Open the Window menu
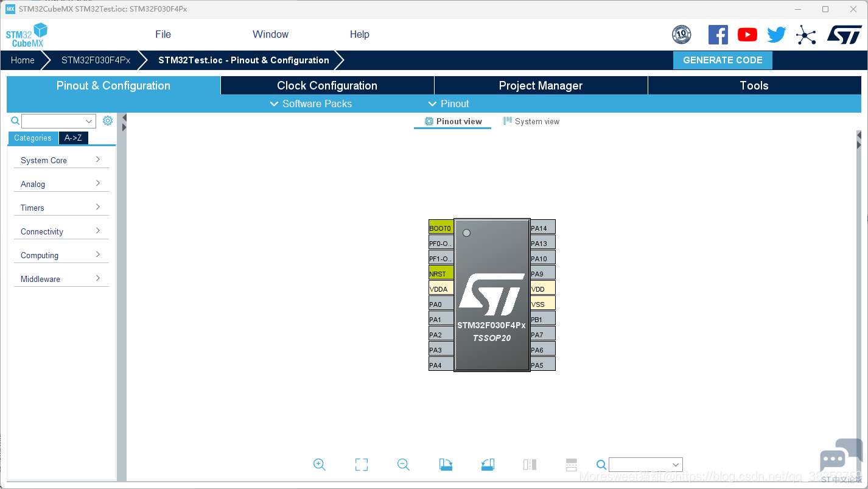 pyautogui.click(x=271, y=34)
